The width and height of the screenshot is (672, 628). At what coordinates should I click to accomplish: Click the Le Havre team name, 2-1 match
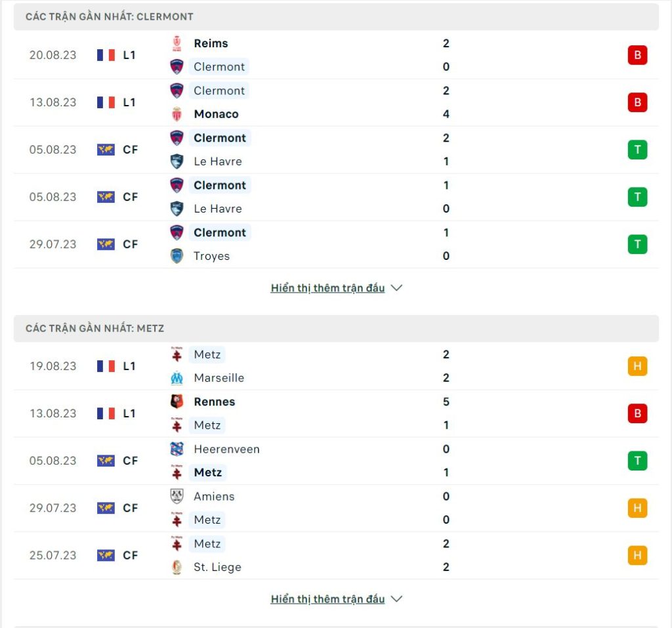218,161
